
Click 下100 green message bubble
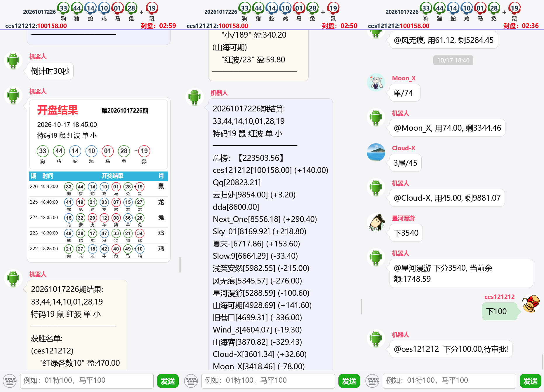tap(499, 311)
